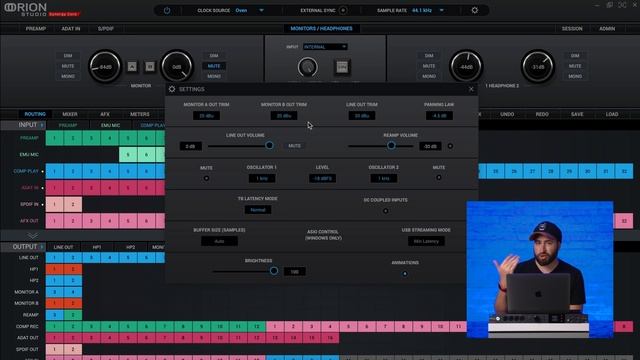Open Line Out Trim dropdown
The image size is (640, 360).
coord(362,116)
